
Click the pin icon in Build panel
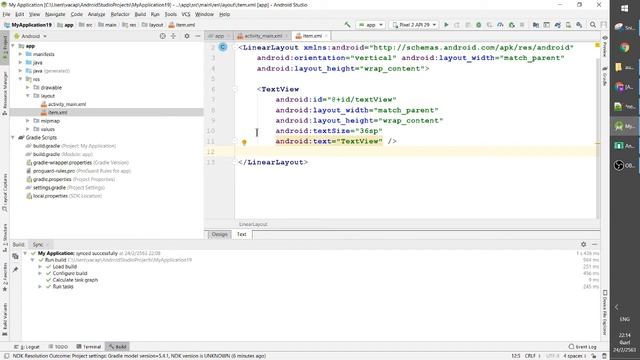pyautogui.click(x=16, y=269)
